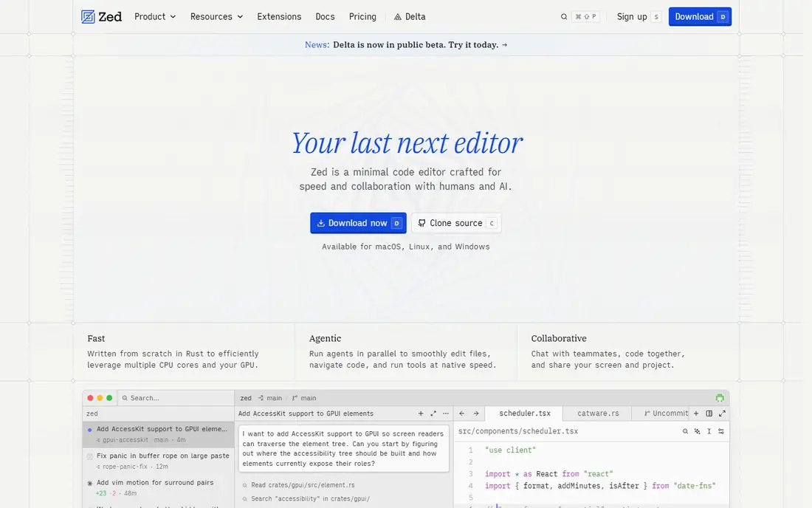Click the ⌘⇧P search shortcut badge
This screenshot has height=508, width=812.
coord(585,16)
